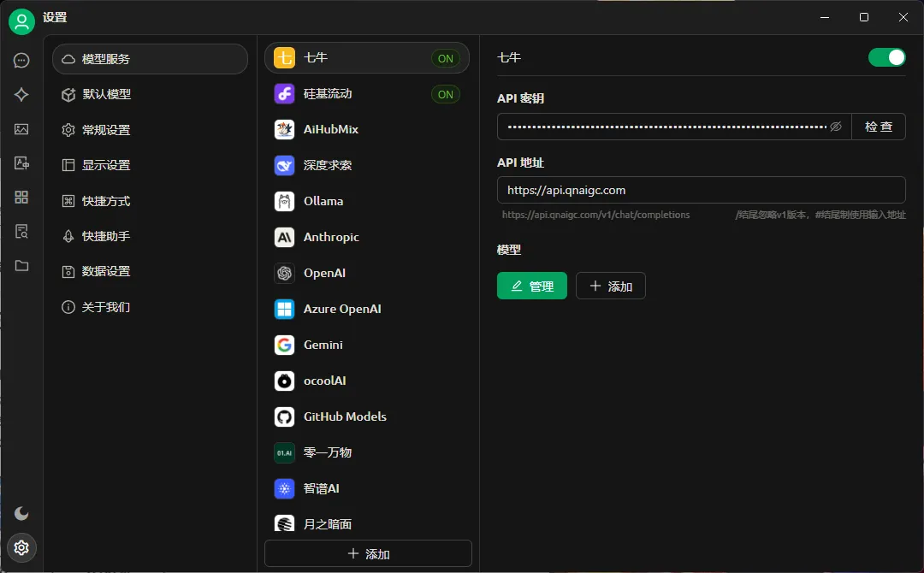Open the 显示设置 settings section
The width and height of the screenshot is (924, 573).
151,165
